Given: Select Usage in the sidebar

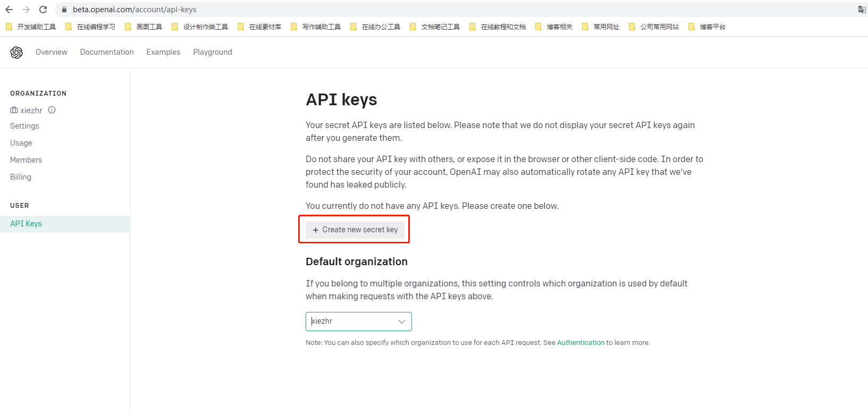Looking at the screenshot, I should point(21,143).
